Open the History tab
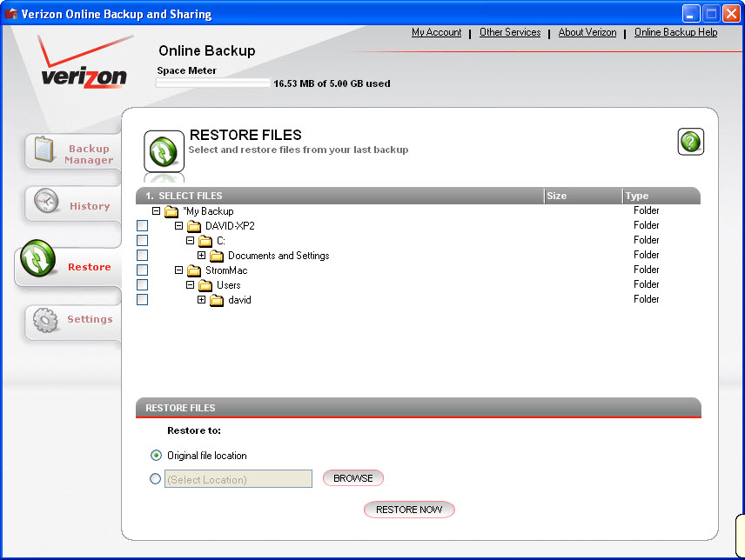 73,204
